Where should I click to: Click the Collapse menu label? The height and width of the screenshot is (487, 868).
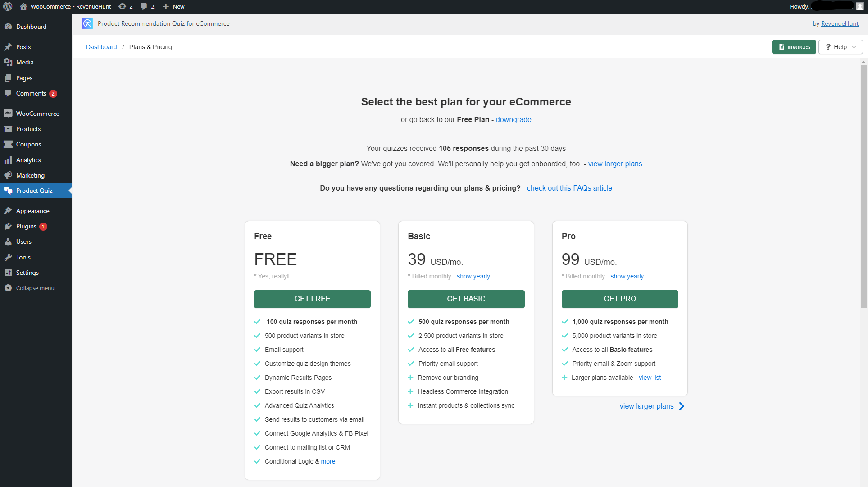tap(35, 288)
